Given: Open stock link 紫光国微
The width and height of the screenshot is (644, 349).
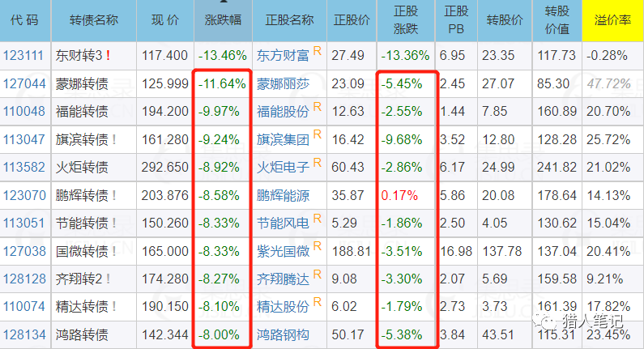Looking at the screenshot, I should 283,251.
